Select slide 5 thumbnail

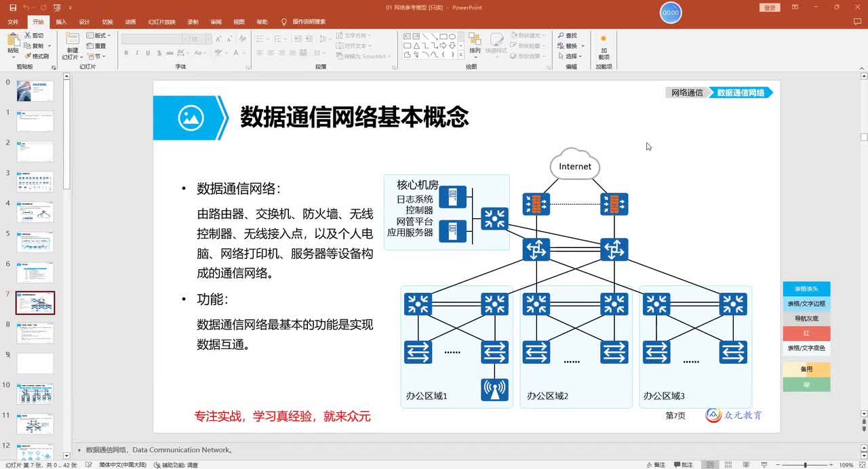click(35, 242)
